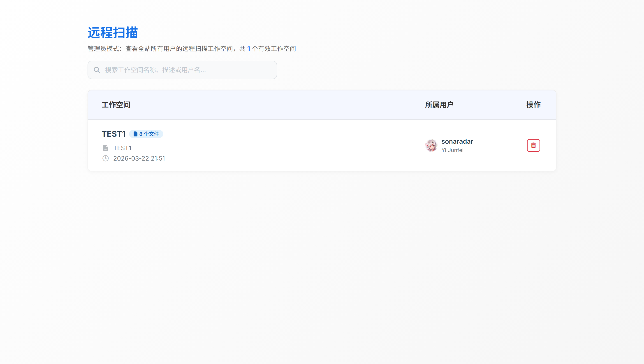Image resolution: width=644 pixels, height=364 pixels.
Task: Click the 有效工作空间 text in subtitle
Action: point(277,49)
